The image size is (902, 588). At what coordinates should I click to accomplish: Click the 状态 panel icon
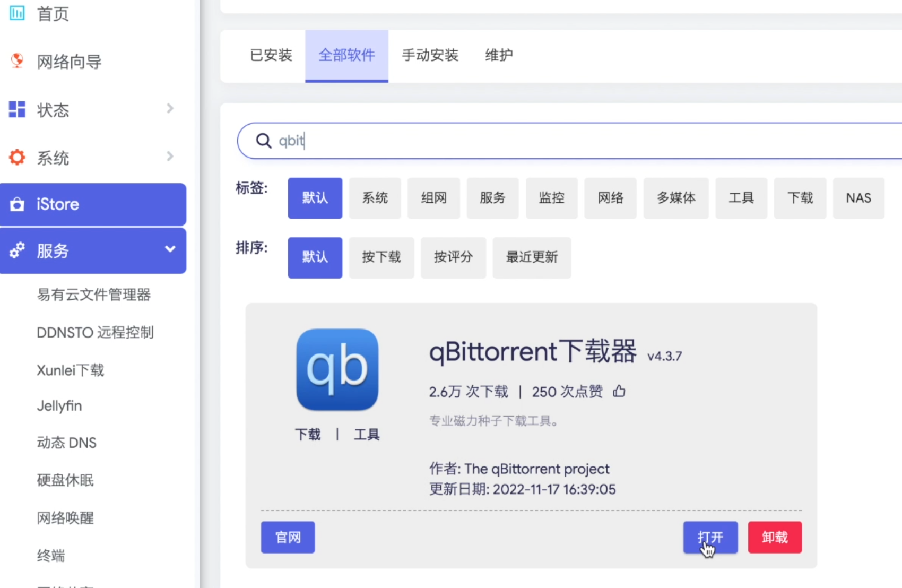pyautogui.click(x=16, y=109)
